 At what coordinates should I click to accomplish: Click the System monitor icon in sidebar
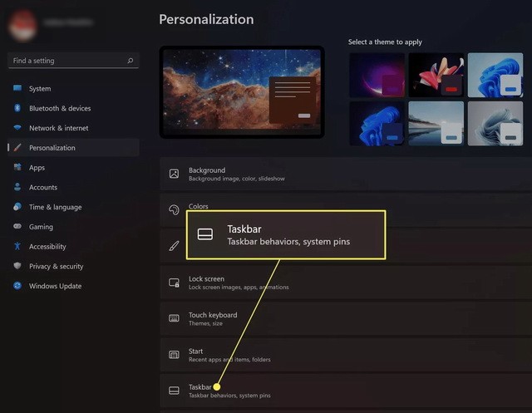[x=17, y=88]
